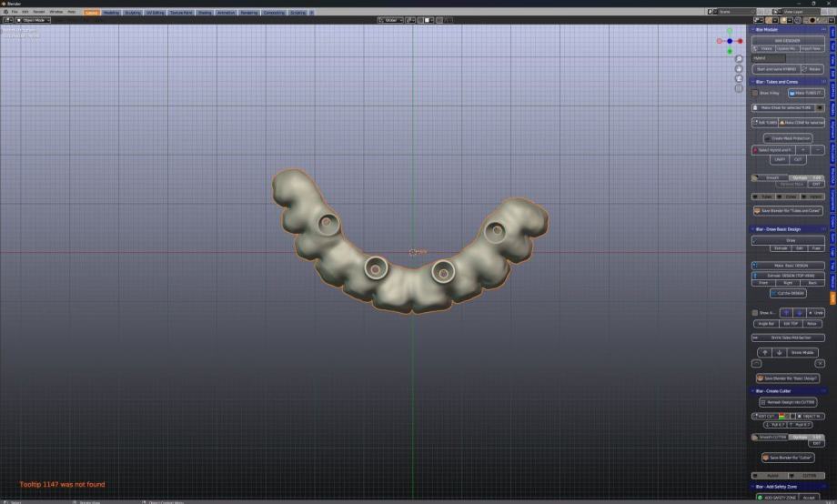Click the blue up arrow icon
Viewport: 837px width, 504px height.
pyautogui.click(x=786, y=313)
